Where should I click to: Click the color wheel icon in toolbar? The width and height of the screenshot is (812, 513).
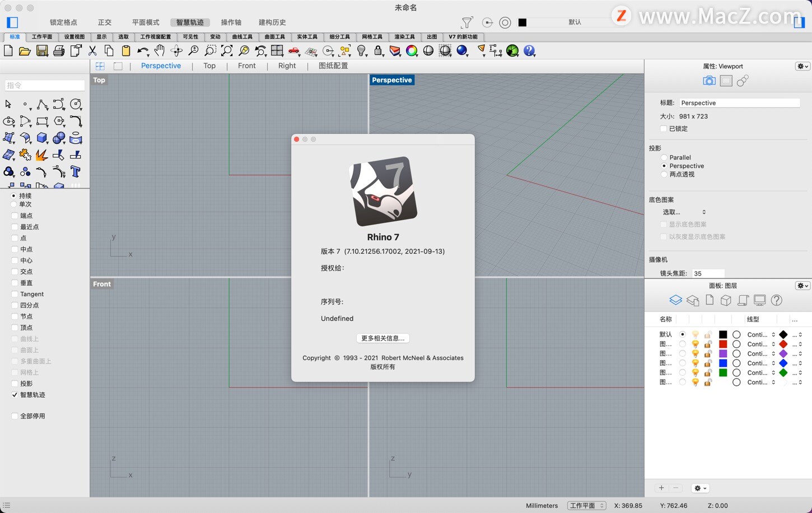(412, 51)
